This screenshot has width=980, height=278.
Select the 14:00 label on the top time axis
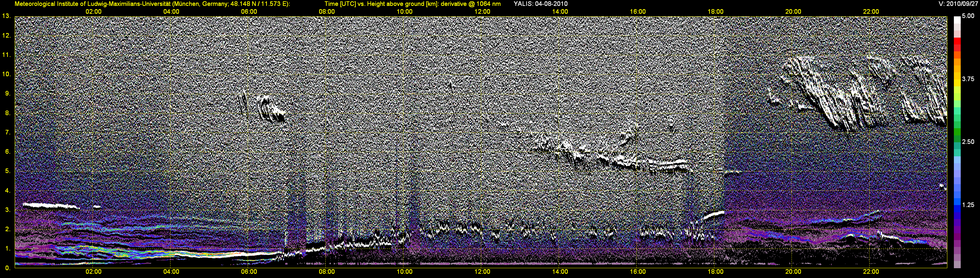click(560, 12)
